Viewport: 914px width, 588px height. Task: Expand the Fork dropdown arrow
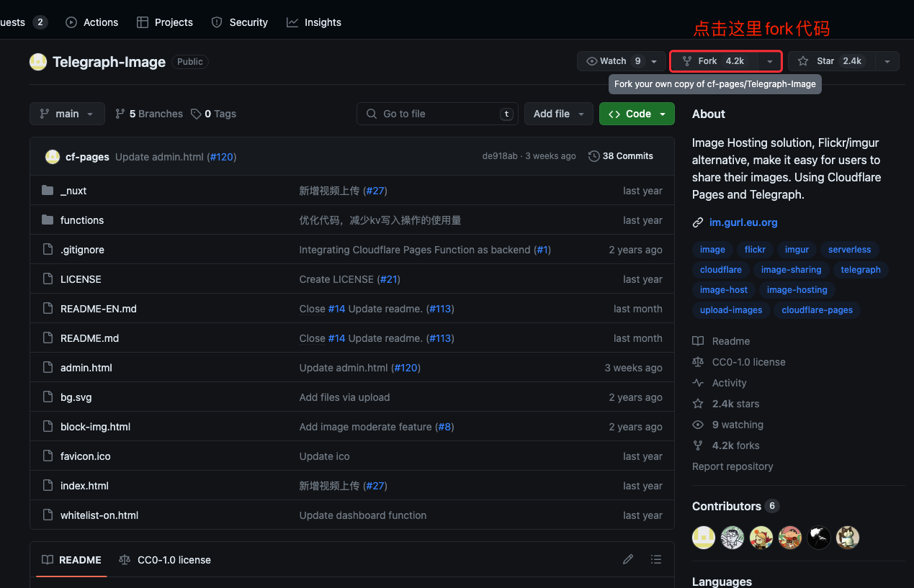(x=770, y=61)
